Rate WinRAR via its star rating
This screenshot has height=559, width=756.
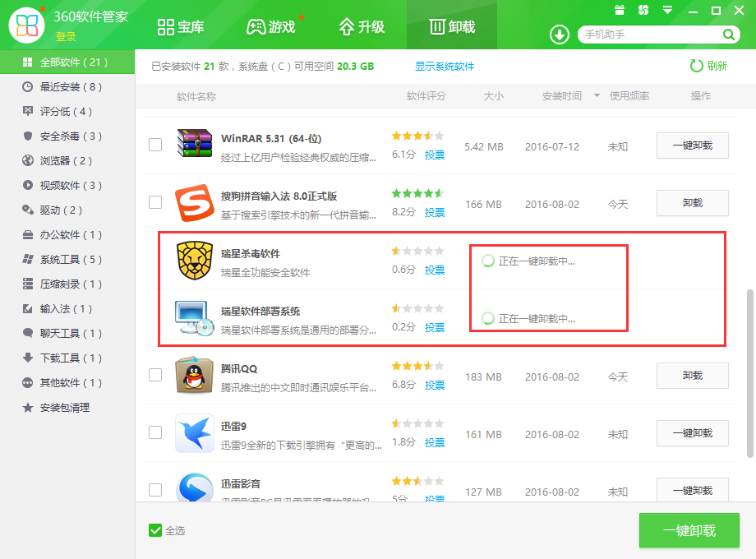(417, 136)
